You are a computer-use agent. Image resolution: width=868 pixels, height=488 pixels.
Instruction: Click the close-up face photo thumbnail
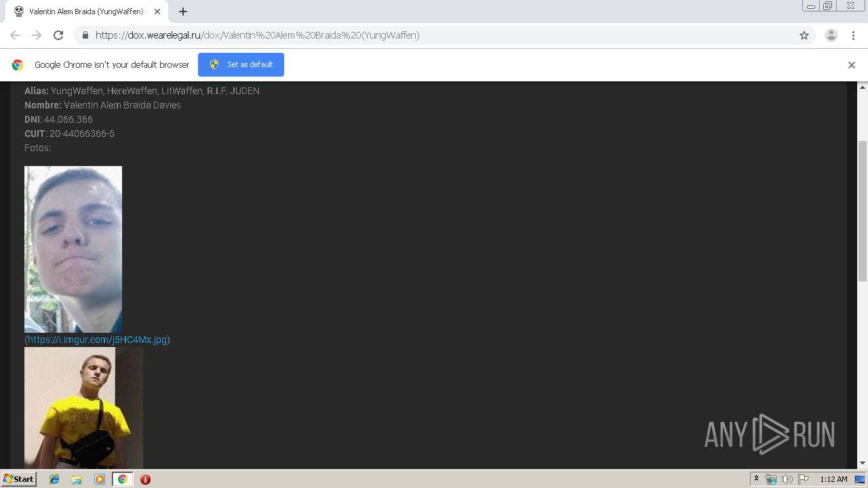[x=73, y=249]
